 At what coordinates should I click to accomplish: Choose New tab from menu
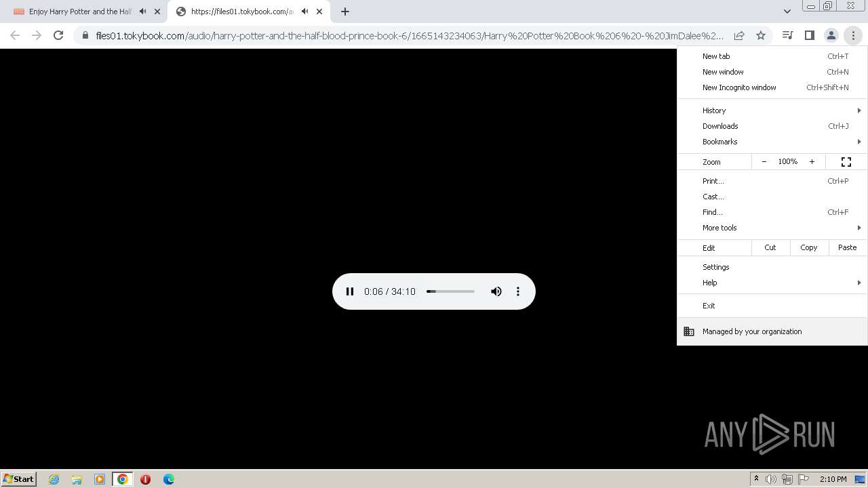point(772,56)
